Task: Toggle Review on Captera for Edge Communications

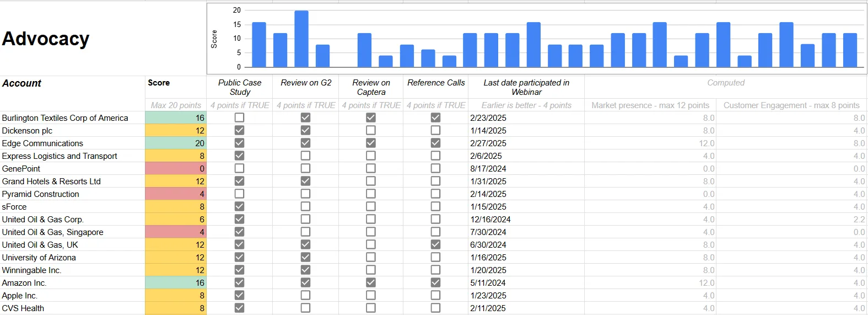Action: click(x=371, y=143)
